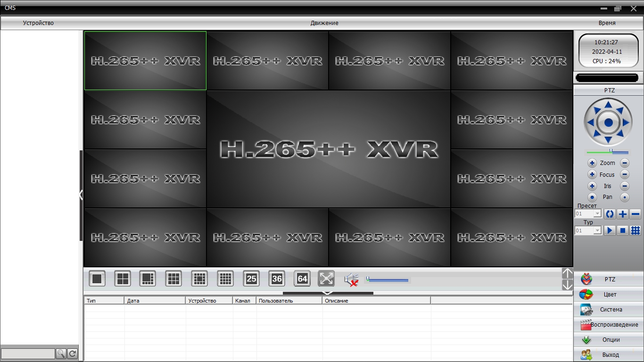Choose the six-window layout icon
644x362 pixels.
tap(148, 279)
